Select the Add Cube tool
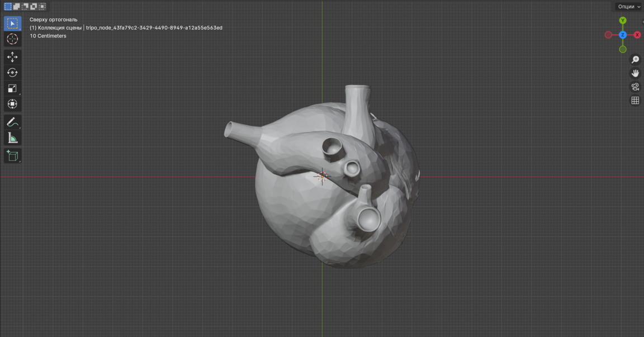 tap(12, 156)
